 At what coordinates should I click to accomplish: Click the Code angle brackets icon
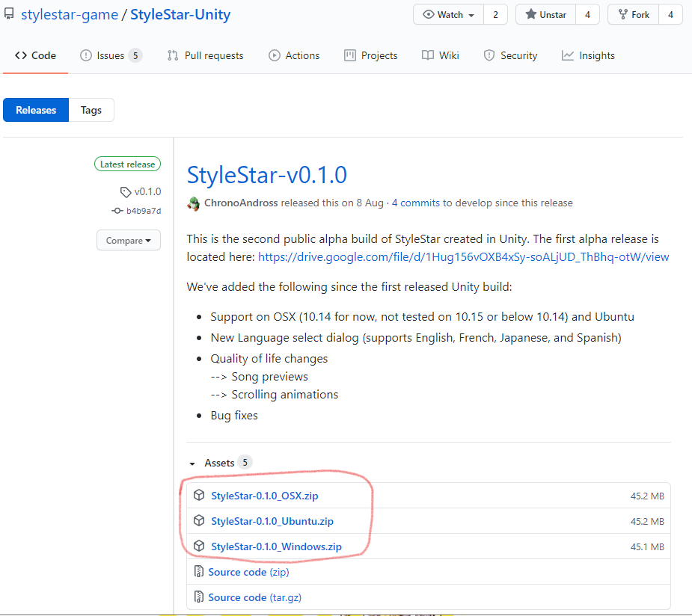click(21, 55)
